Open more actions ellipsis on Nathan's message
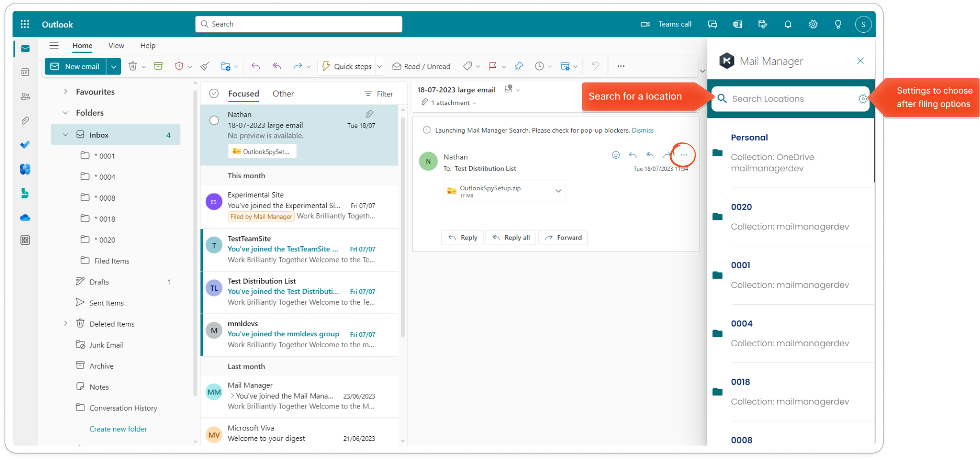This screenshot has height=460, width=980. (x=684, y=155)
